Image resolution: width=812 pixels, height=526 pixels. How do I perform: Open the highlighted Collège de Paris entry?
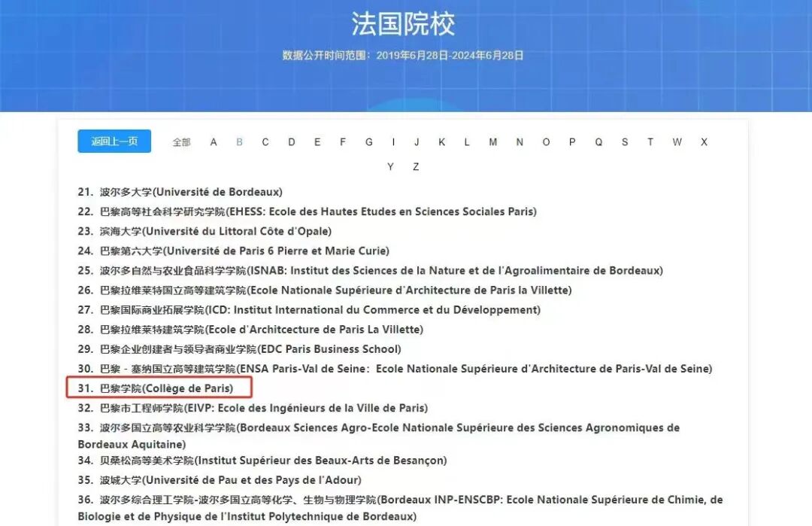click(x=165, y=388)
